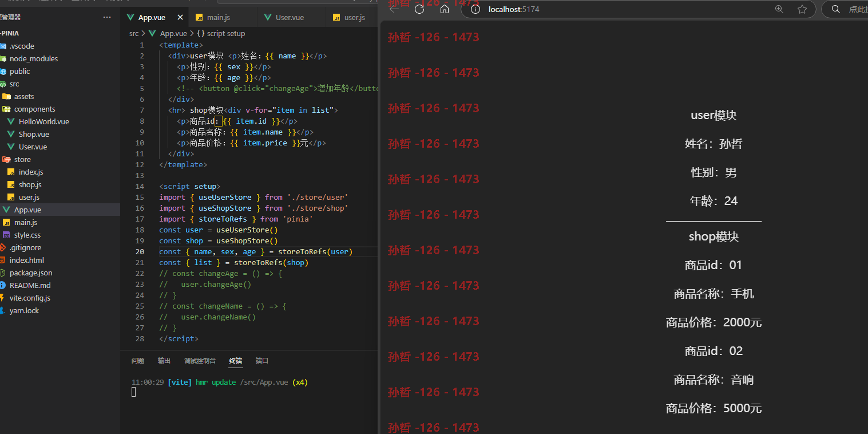Click the CSS icon beside style.css
The image size is (868, 434).
(6, 235)
